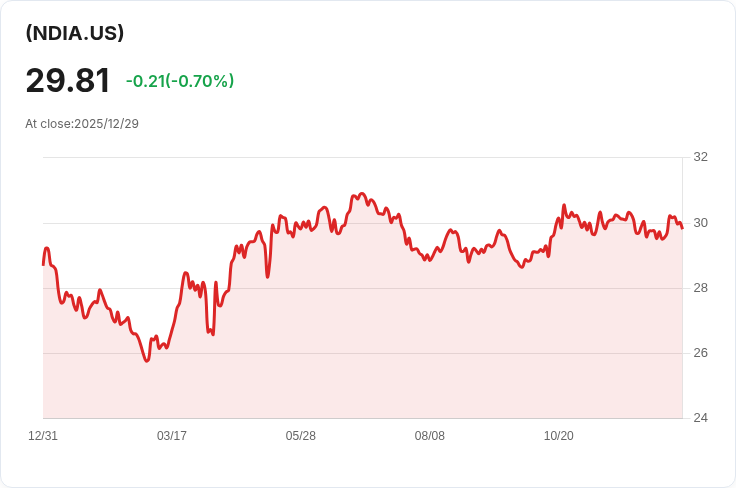The height and width of the screenshot is (488, 736).
Task: Click the 30 y-axis price label
Action: pos(700,223)
